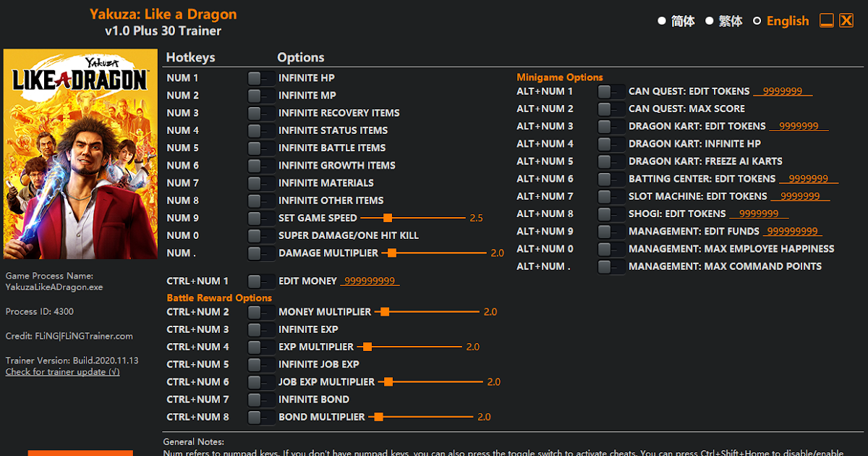This screenshot has height=456, width=868.
Task: Click the FLiNGTrainer.com credit text
Action: (x=69, y=336)
